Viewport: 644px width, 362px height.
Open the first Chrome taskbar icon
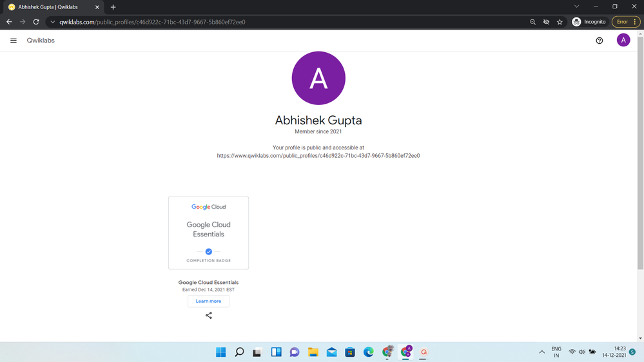click(x=387, y=352)
